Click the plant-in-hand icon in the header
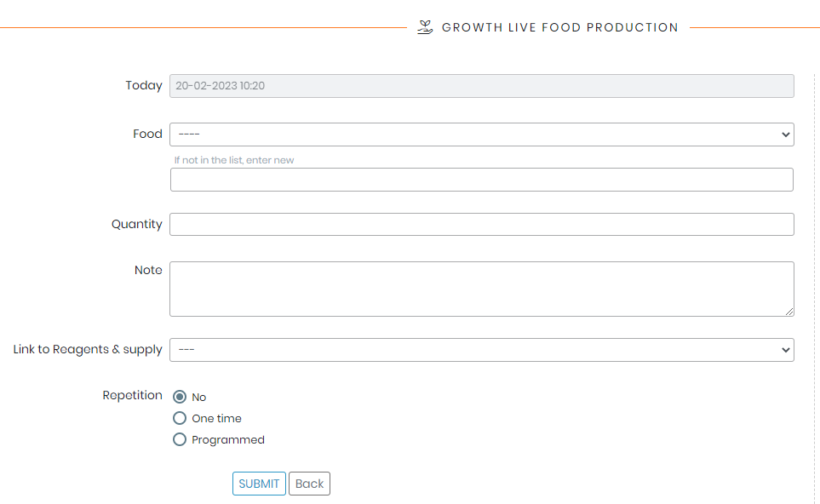 coord(425,27)
